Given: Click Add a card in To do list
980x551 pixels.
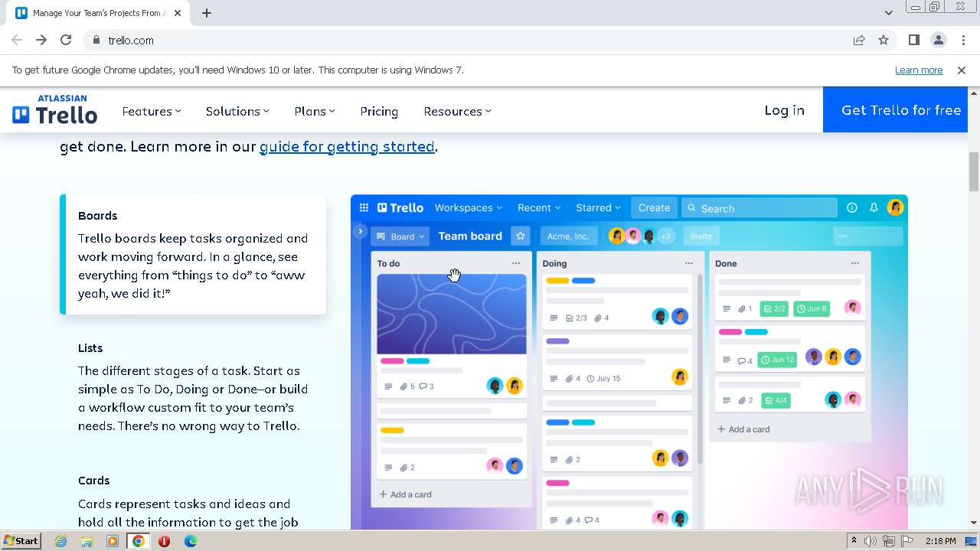Looking at the screenshot, I should click(x=405, y=494).
